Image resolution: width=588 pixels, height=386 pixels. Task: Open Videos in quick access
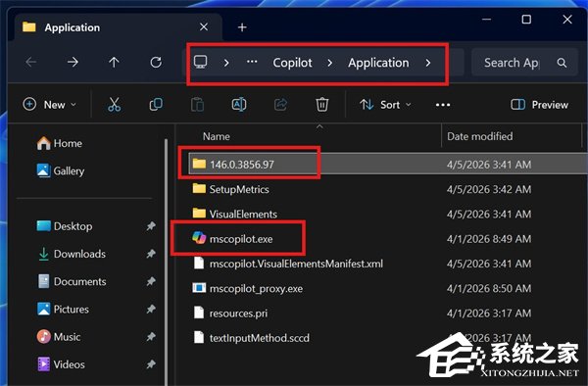click(61, 364)
